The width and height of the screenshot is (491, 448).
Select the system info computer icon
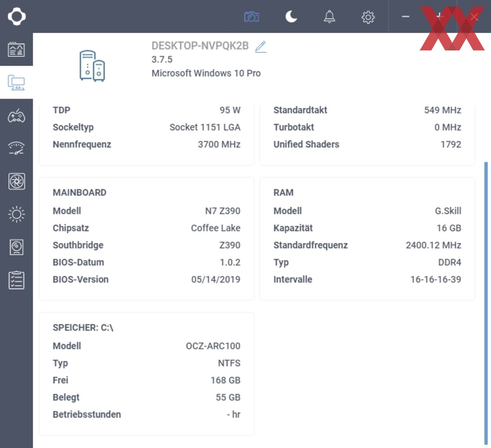point(16,82)
